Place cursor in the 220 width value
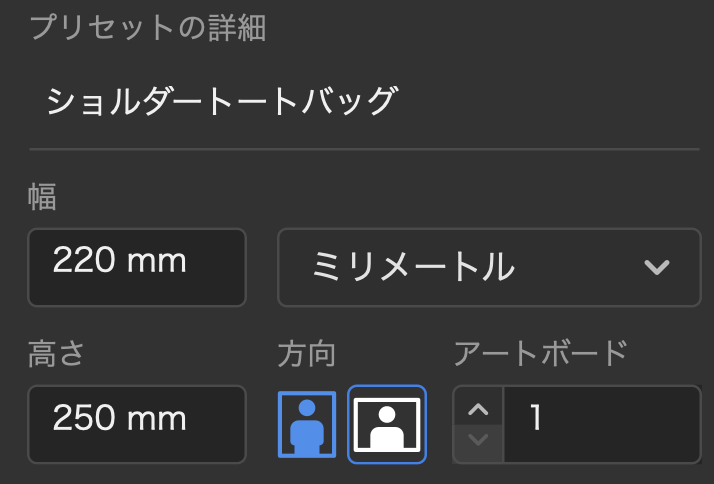Screen dimensions: 714x484 pyautogui.click(x=83, y=260)
